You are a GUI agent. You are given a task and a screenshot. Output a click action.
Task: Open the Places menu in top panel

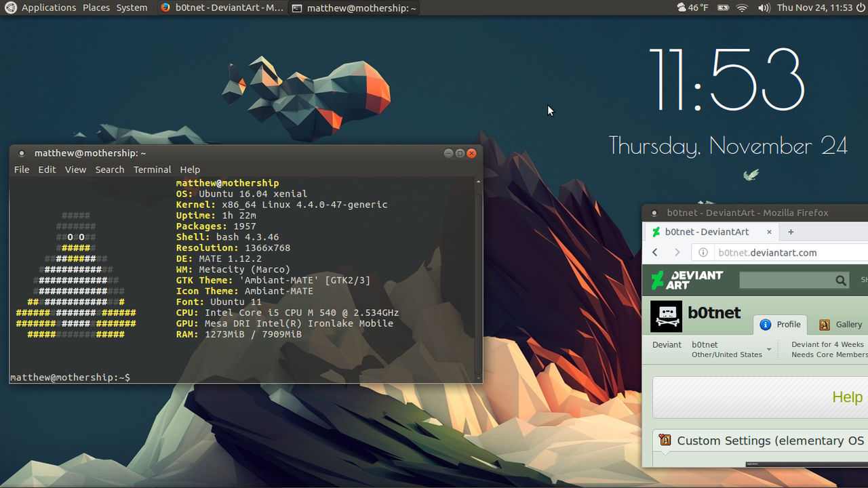click(x=96, y=7)
